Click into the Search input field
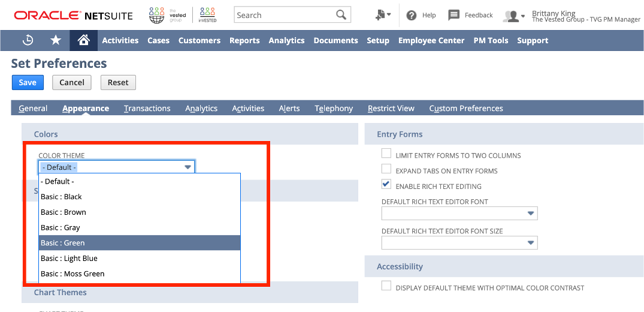The width and height of the screenshot is (644, 312). point(285,15)
